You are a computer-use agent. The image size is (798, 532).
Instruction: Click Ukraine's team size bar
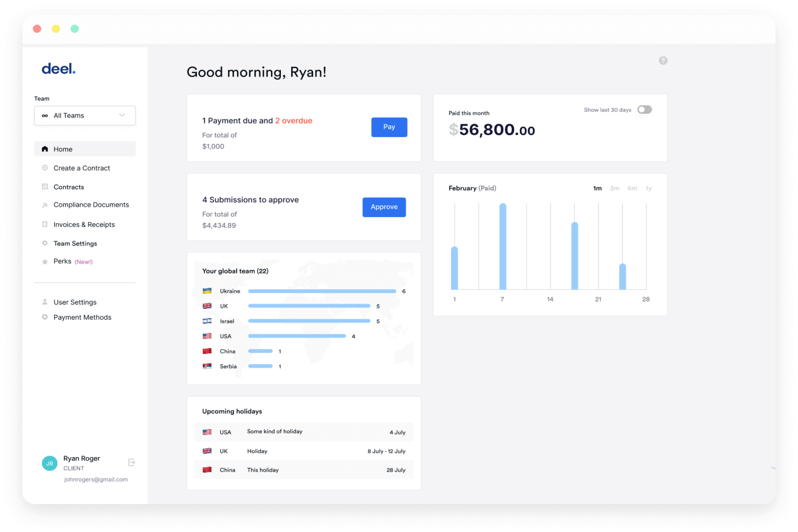322,291
